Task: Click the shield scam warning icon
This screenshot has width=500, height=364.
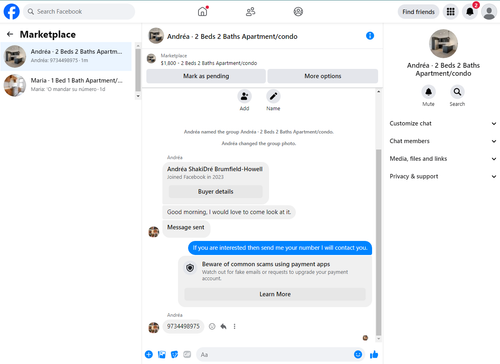Action: [190, 268]
